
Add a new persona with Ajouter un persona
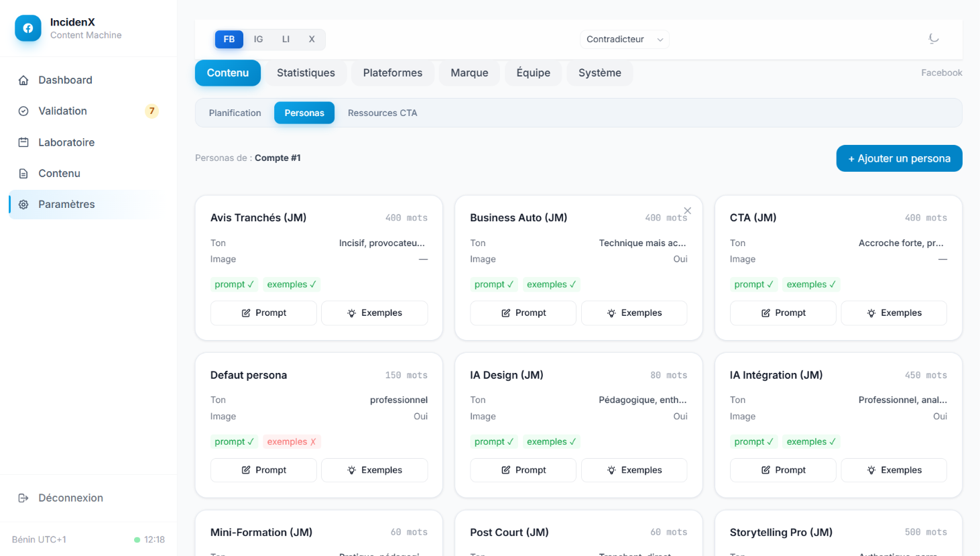900,158
